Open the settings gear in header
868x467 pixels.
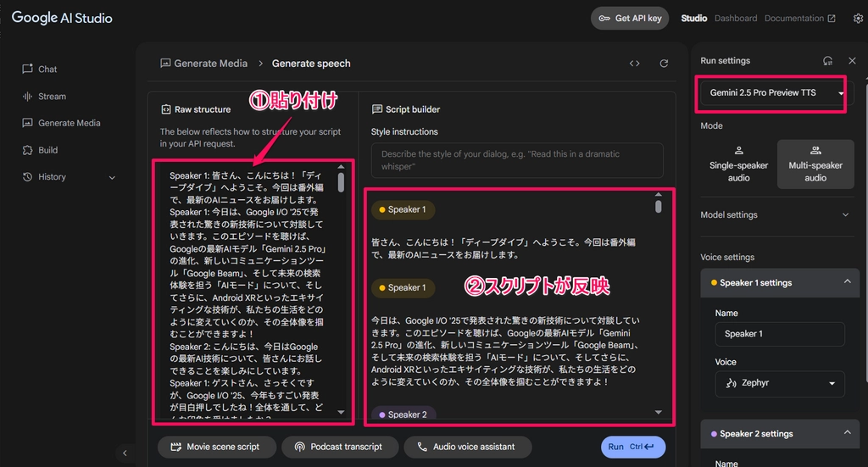click(858, 19)
